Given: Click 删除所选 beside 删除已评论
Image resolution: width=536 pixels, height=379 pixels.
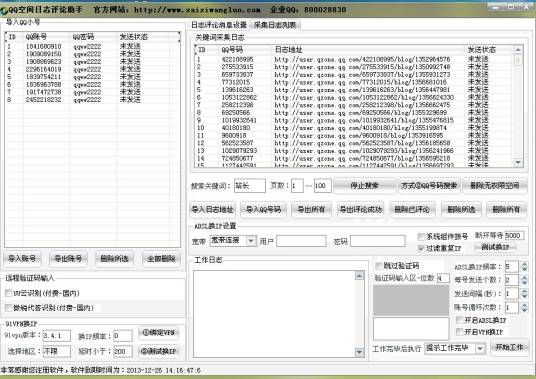Looking at the screenshot, I should 461,209.
